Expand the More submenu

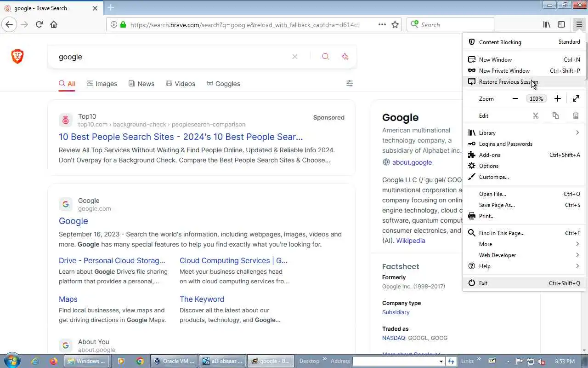[524, 244]
